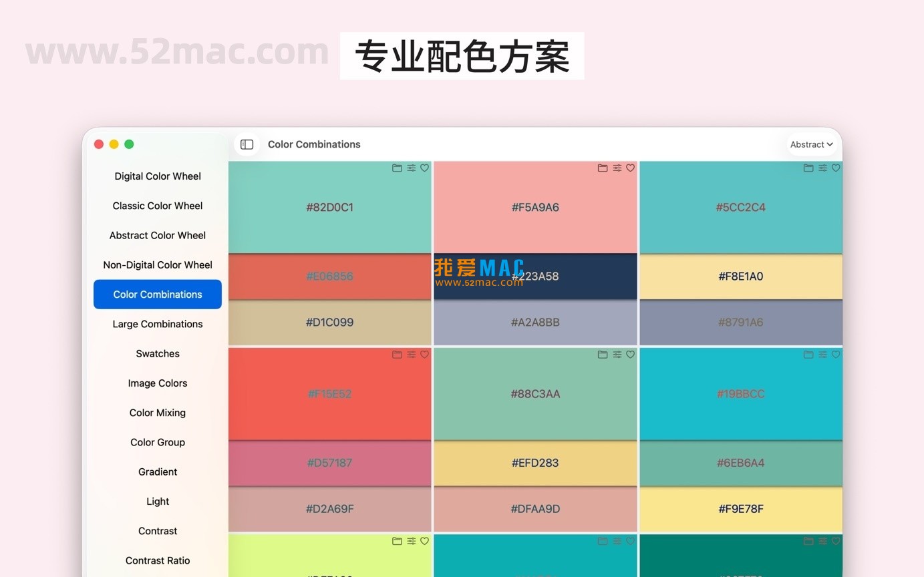Click the sliders icon on the #F5A9A6 palette

[x=617, y=168]
